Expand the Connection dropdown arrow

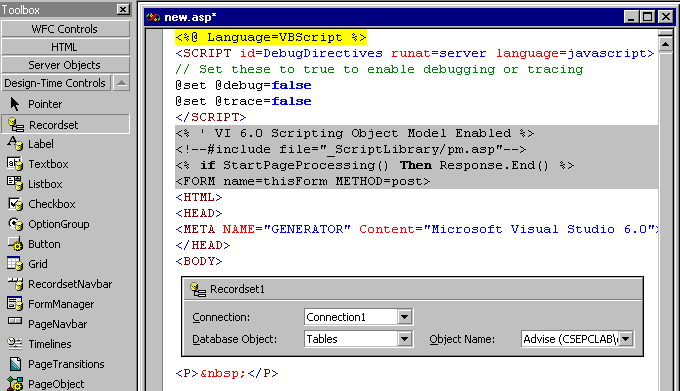[x=404, y=317]
